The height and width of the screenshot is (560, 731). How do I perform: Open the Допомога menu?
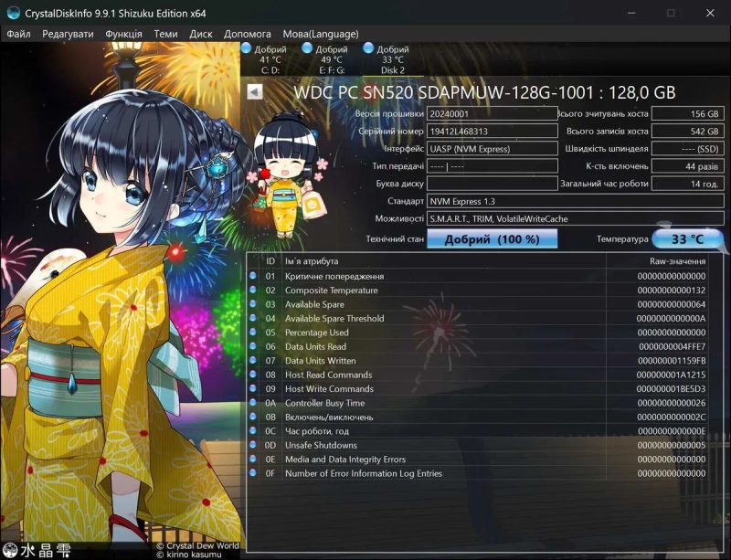click(x=247, y=34)
